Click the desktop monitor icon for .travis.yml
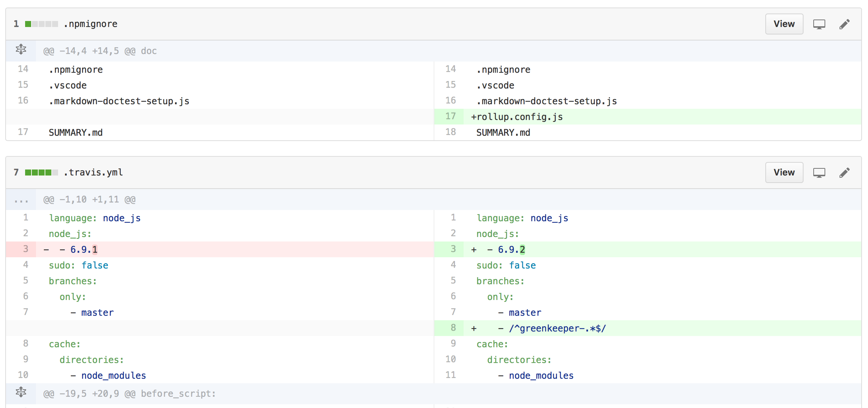Viewport: 868px width, 408px height. click(819, 173)
